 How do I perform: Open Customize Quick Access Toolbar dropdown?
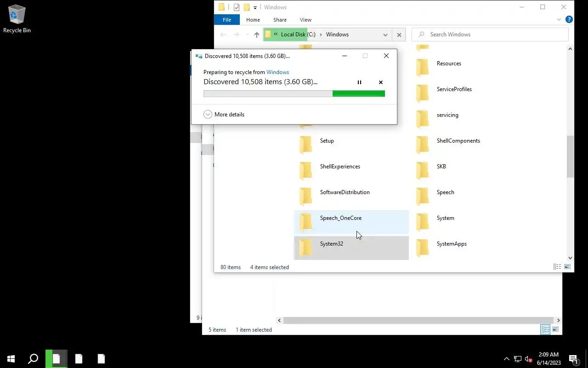(255, 7)
